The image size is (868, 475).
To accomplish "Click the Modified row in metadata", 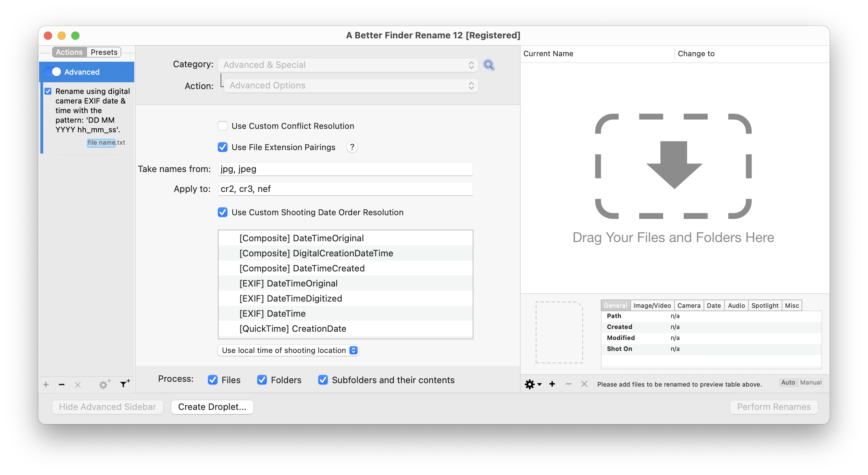I will (711, 338).
